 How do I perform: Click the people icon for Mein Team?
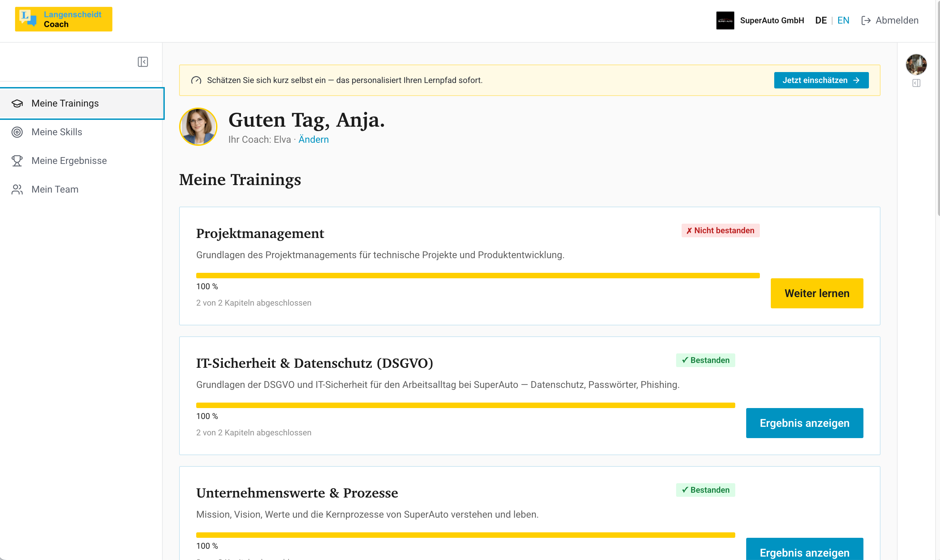point(17,190)
